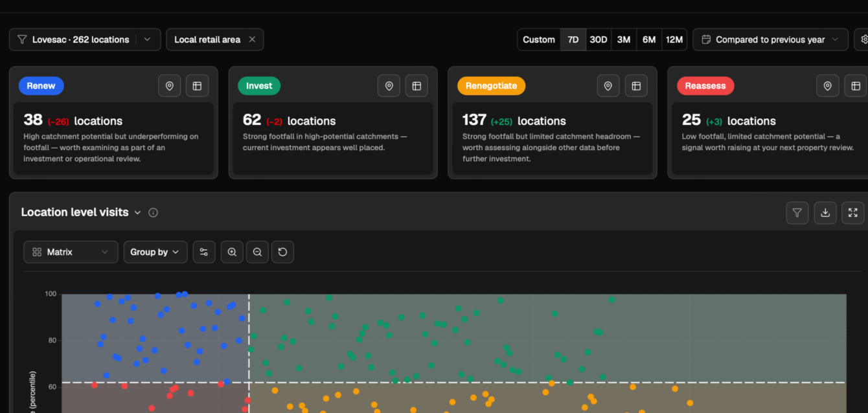Open the Compared to previous year dropdown
This screenshot has width=868, height=413.
pyautogui.click(x=770, y=39)
